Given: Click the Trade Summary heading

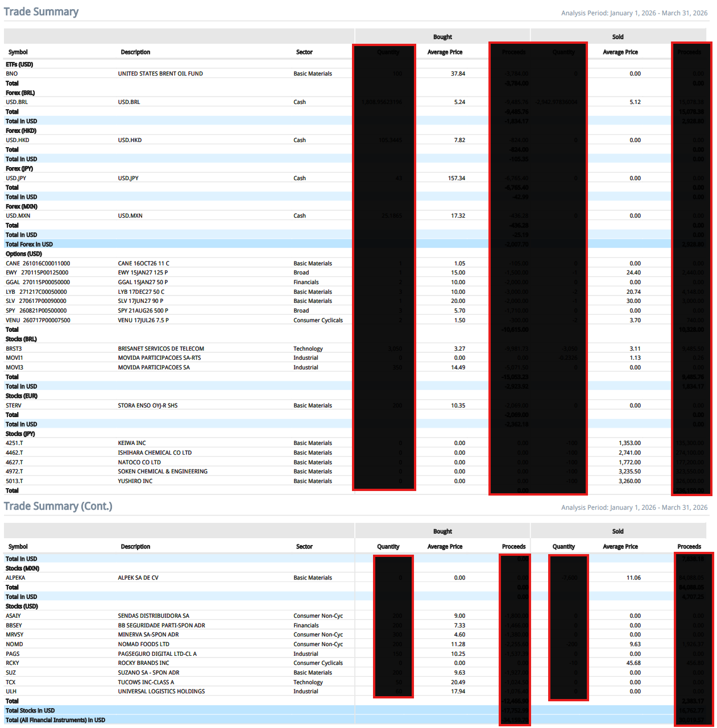Looking at the screenshot, I should (42, 11).
